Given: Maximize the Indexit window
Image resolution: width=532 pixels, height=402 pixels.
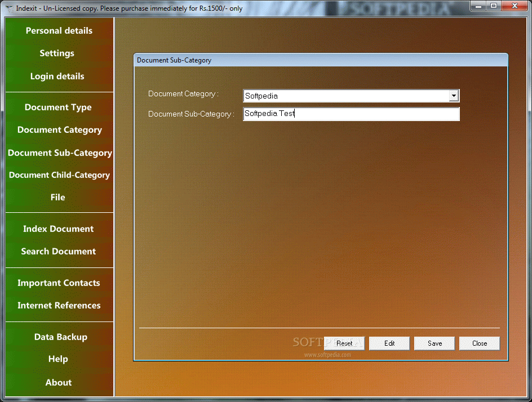Looking at the screenshot, I should [x=494, y=6].
